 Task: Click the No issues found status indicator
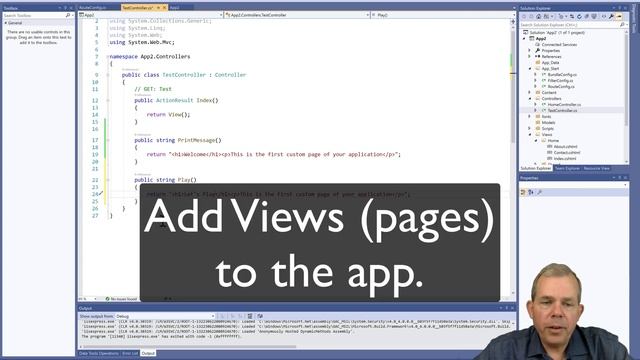(121, 299)
